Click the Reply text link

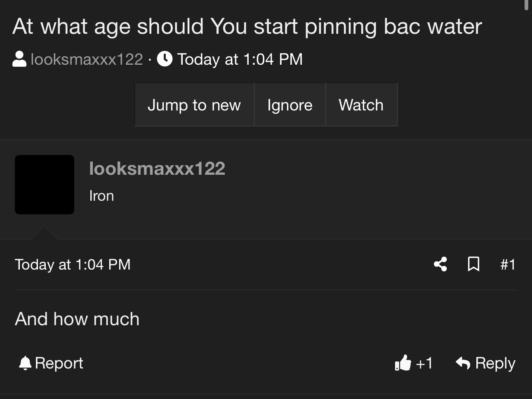[495, 363]
